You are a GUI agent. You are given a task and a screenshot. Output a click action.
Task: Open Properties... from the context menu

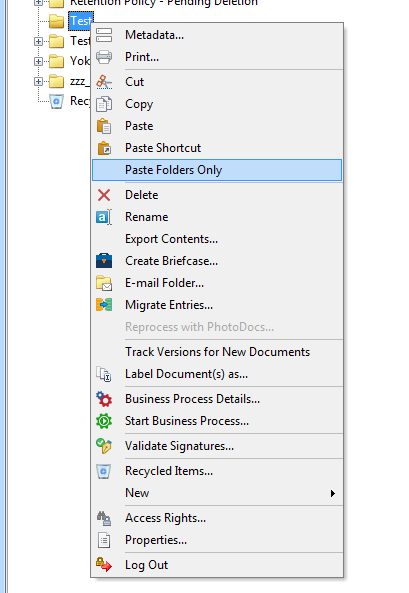point(156,540)
